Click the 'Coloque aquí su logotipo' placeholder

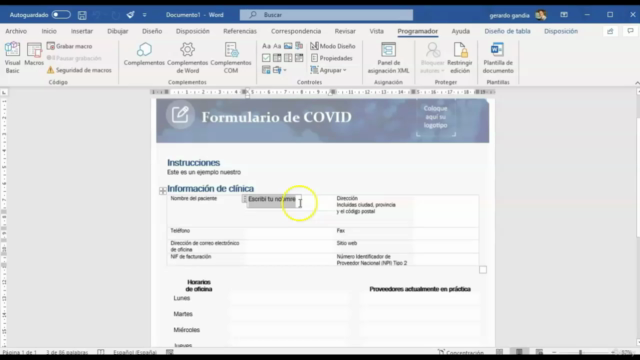[435, 117]
